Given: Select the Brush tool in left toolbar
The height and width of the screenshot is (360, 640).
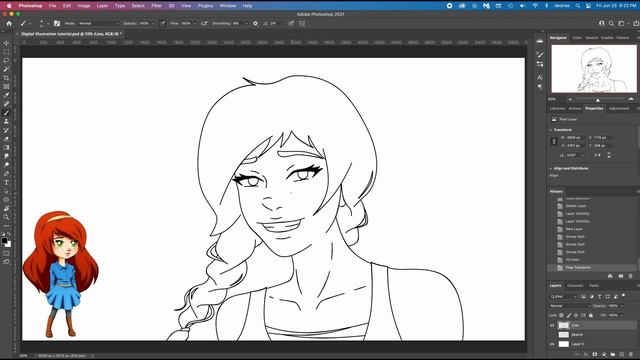Looking at the screenshot, I should coord(6,113).
